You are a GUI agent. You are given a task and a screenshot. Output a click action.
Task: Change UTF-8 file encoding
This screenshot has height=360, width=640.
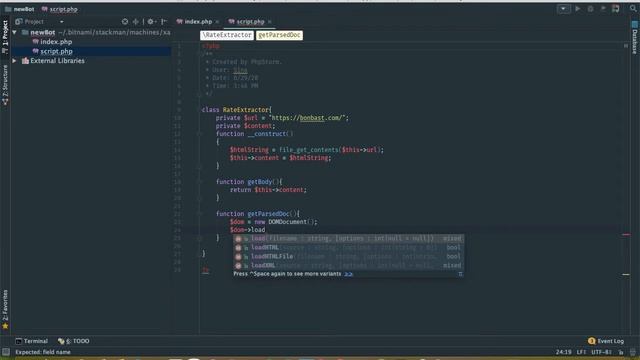point(601,352)
